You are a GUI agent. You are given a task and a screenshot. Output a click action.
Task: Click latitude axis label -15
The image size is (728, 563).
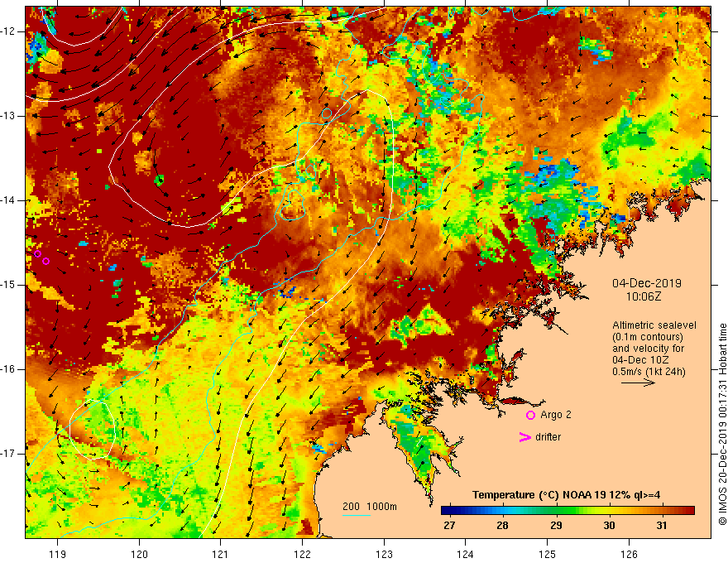point(8,285)
